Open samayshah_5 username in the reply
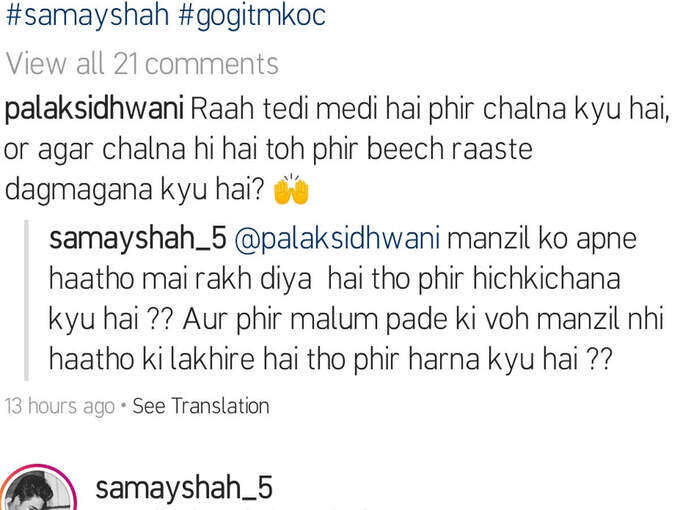The image size is (680, 510). 137,239
